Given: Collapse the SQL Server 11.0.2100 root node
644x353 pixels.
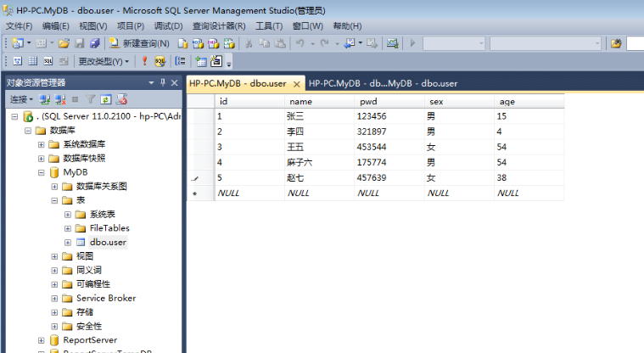Looking at the screenshot, I should (14, 117).
